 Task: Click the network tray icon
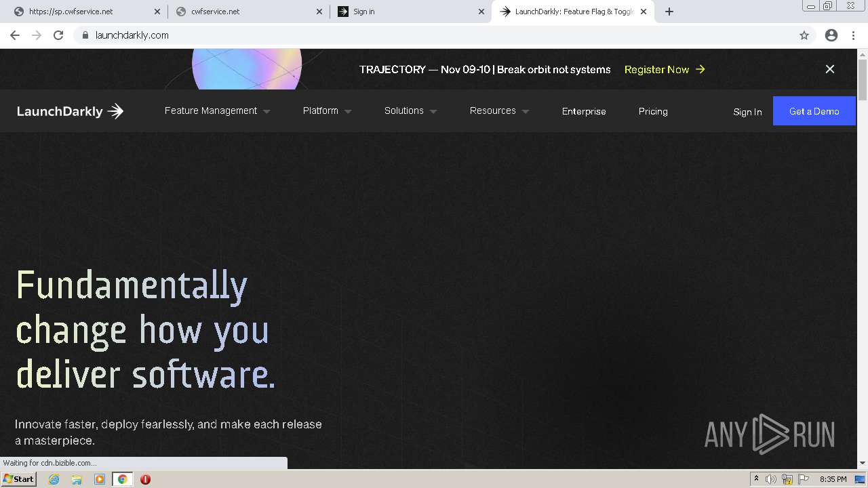pyautogui.click(x=787, y=480)
